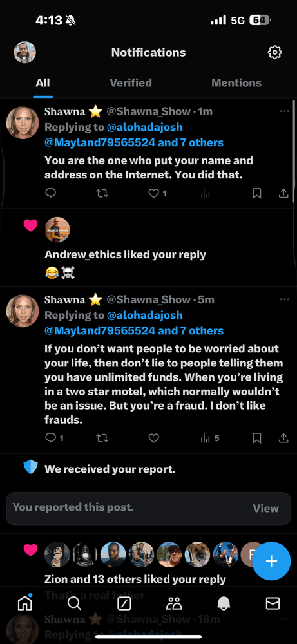The height and width of the screenshot is (644, 297).
Task: Open more options on the 1m post
Action: (x=284, y=111)
